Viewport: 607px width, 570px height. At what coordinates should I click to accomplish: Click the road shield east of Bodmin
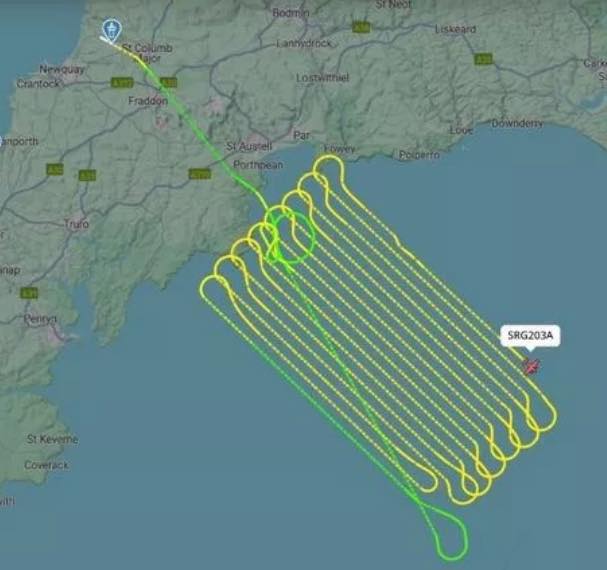pyautogui.click(x=361, y=27)
